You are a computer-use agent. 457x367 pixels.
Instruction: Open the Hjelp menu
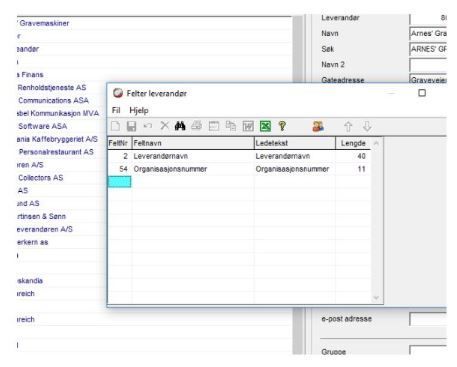coord(139,110)
